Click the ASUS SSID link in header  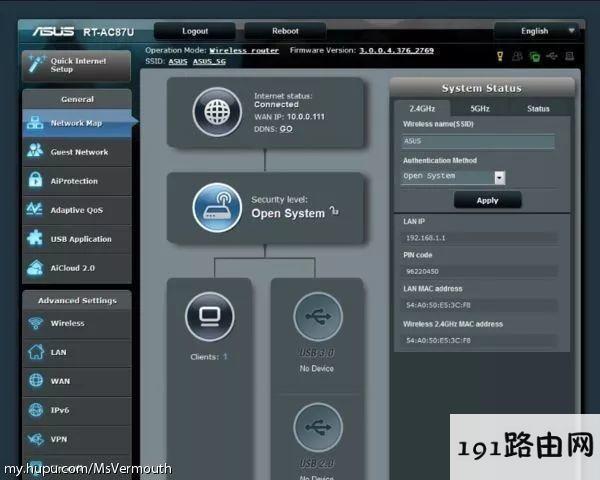pos(178,62)
